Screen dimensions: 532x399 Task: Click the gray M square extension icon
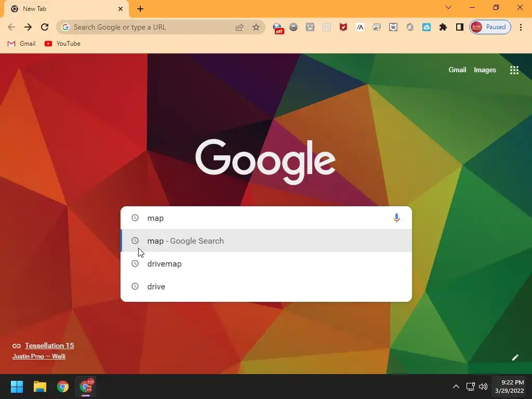(x=310, y=27)
